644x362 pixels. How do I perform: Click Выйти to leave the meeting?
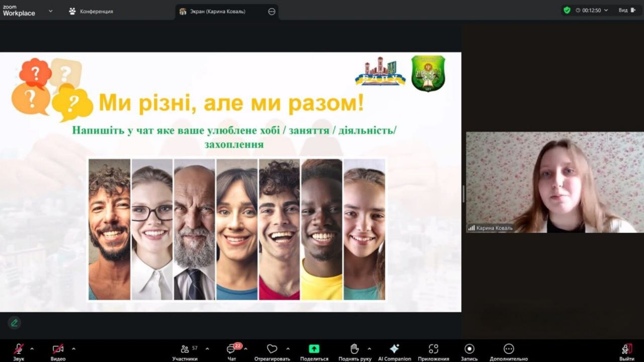click(x=626, y=349)
